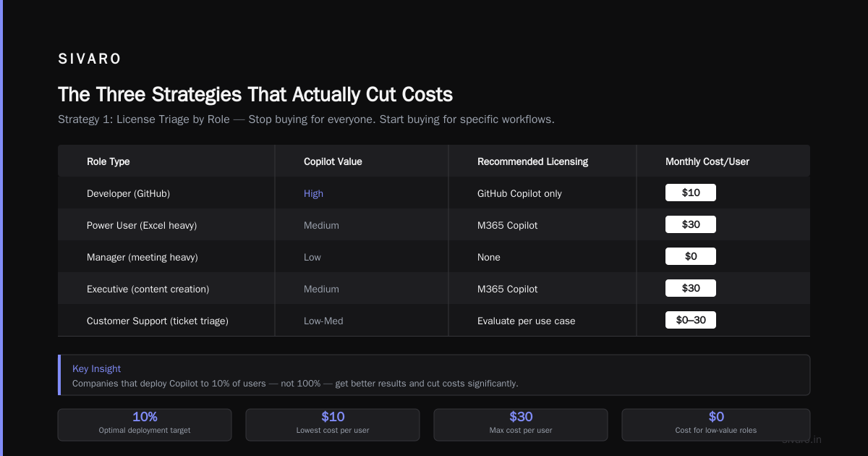Select the Copilot Value column header
This screenshot has width=868, height=456.
click(333, 161)
